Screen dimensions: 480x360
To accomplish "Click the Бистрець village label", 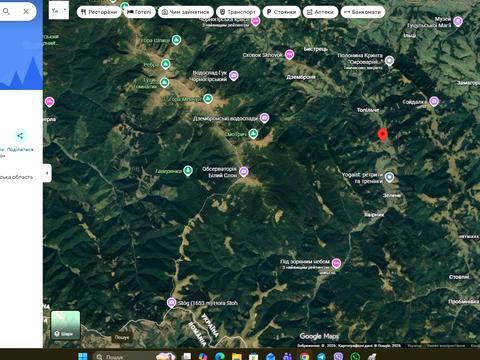I will coord(316,49).
